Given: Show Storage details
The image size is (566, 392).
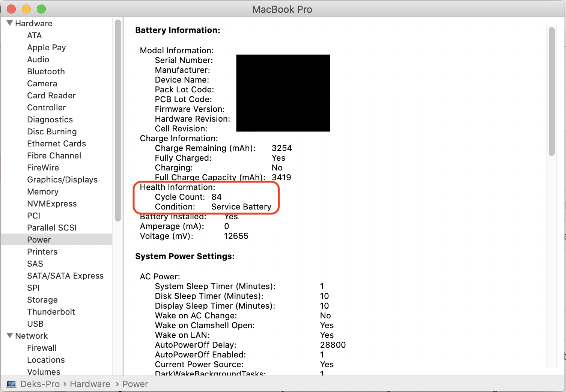Looking at the screenshot, I should pos(42,300).
